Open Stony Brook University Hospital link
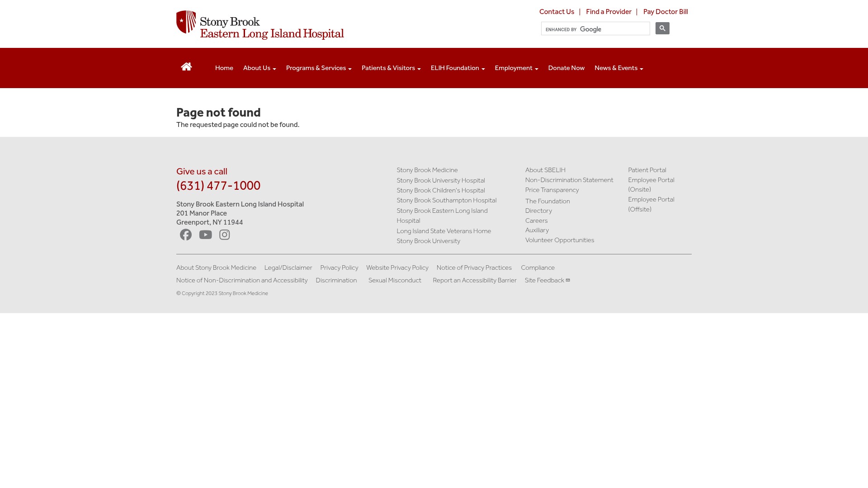868x488 pixels. tap(441, 180)
